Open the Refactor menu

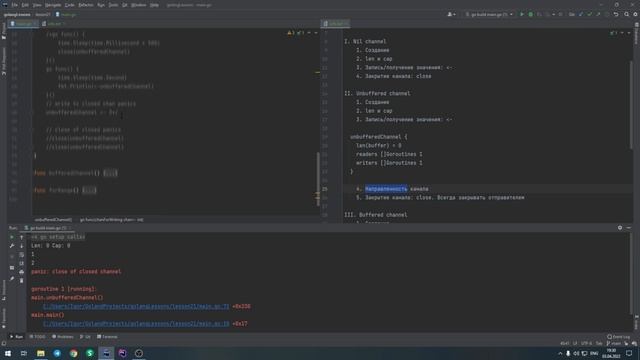click(86, 5)
